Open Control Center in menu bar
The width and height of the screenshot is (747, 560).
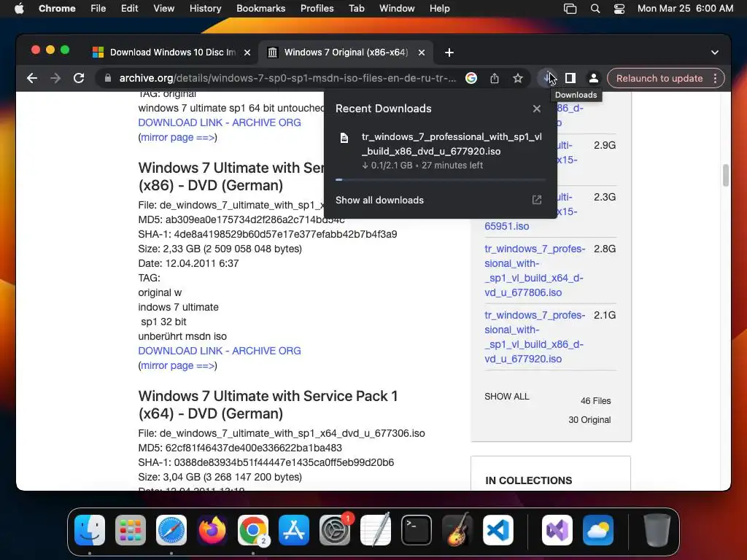point(619,9)
